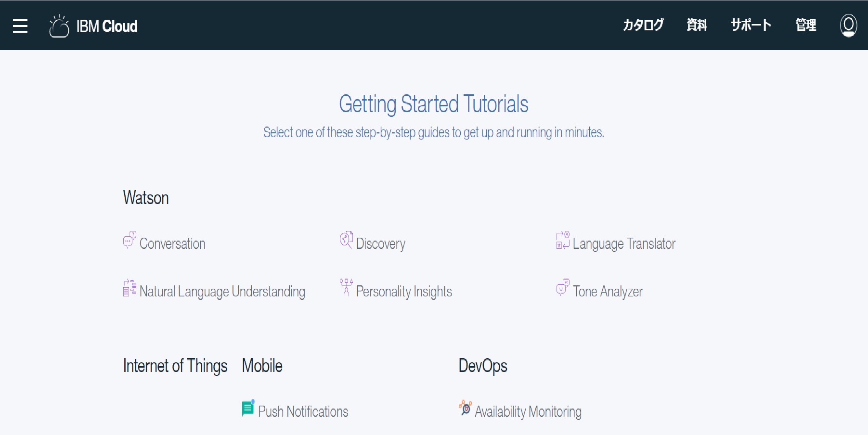Open the hamburger navigation menu
Screen dimensions: 868x435
(20, 26)
